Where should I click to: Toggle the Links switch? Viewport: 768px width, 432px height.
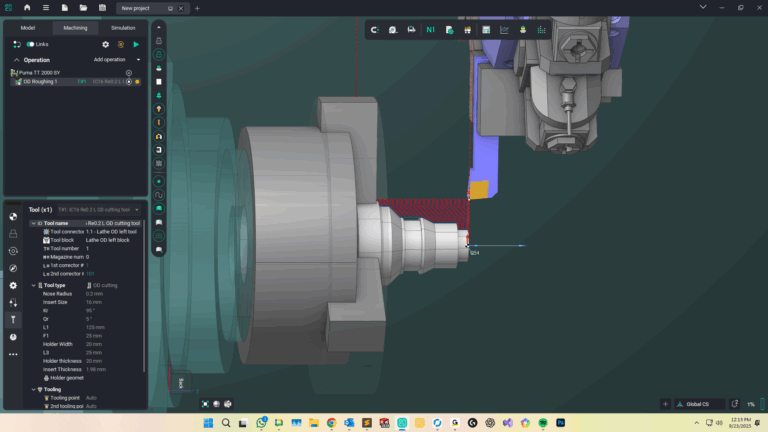click(31, 44)
